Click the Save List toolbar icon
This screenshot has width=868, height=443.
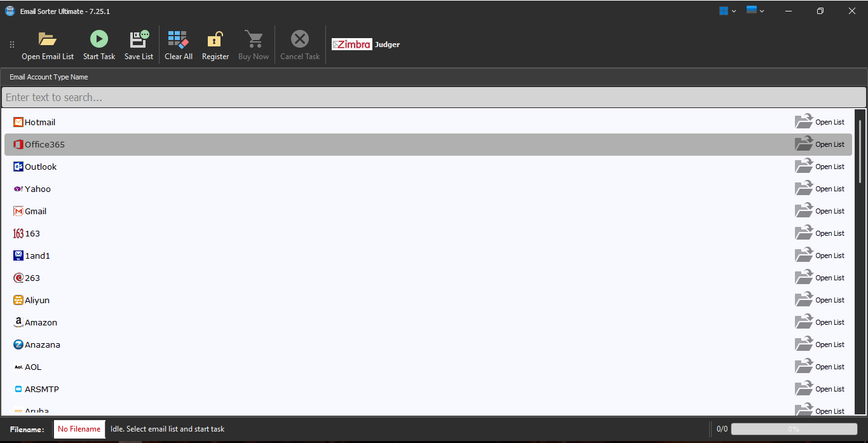click(x=139, y=38)
